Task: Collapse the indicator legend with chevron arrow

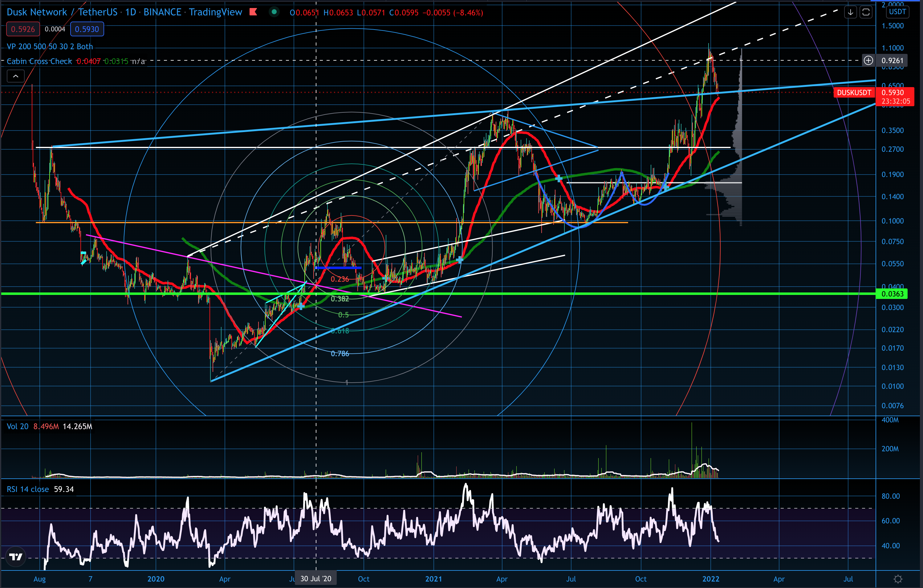Action: [x=16, y=76]
